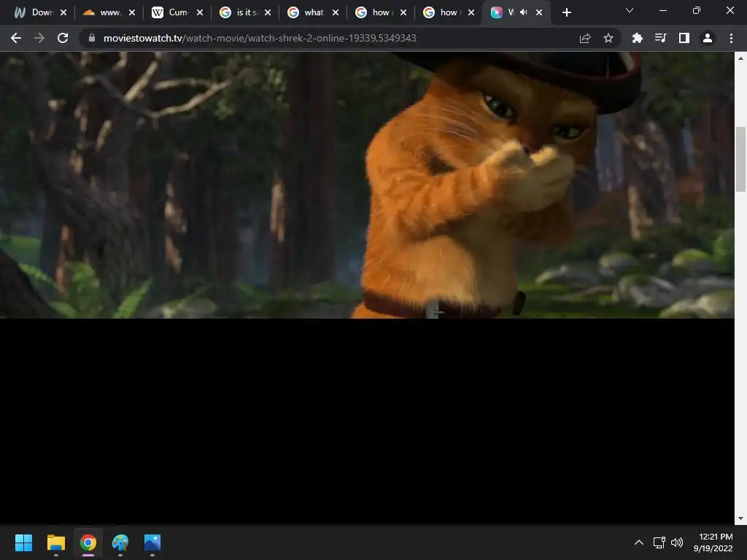
Task: Click the Shrek 2 video frame
Action: [x=367, y=184]
